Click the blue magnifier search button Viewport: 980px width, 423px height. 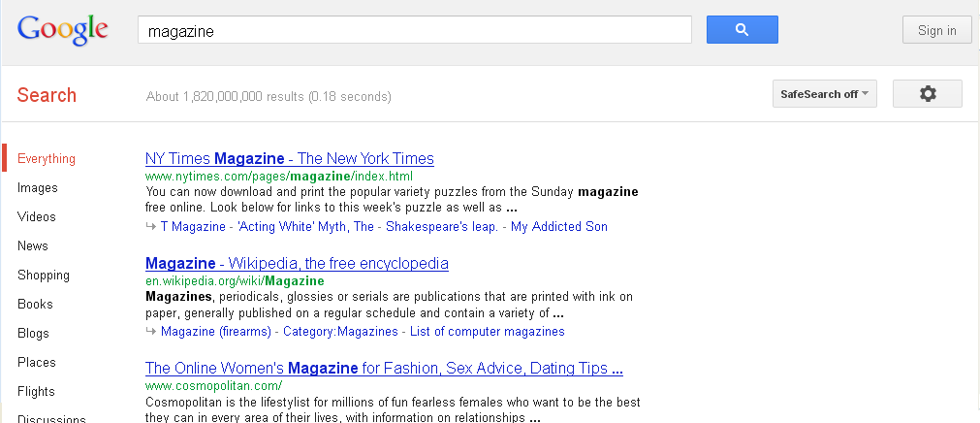742,29
